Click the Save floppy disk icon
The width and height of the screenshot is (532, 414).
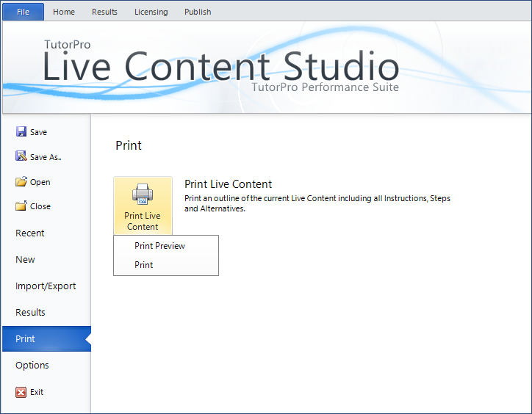tap(21, 131)
